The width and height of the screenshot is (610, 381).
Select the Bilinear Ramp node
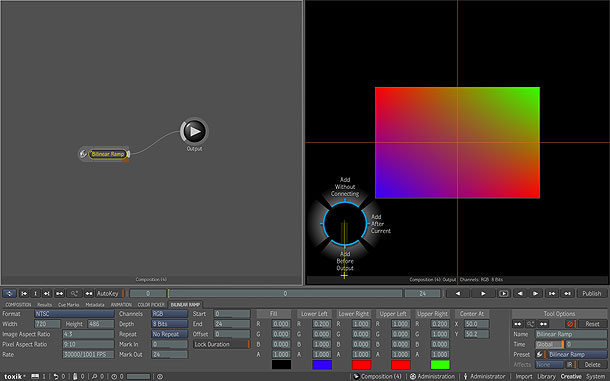click(108, 154)
